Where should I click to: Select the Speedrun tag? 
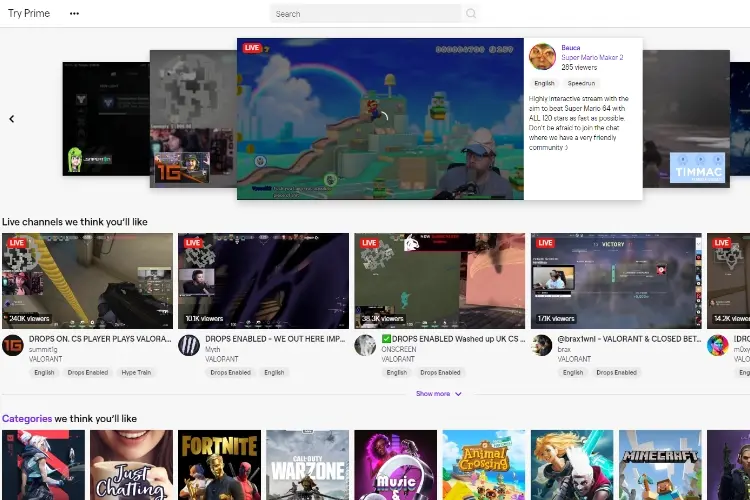[581, 83]
